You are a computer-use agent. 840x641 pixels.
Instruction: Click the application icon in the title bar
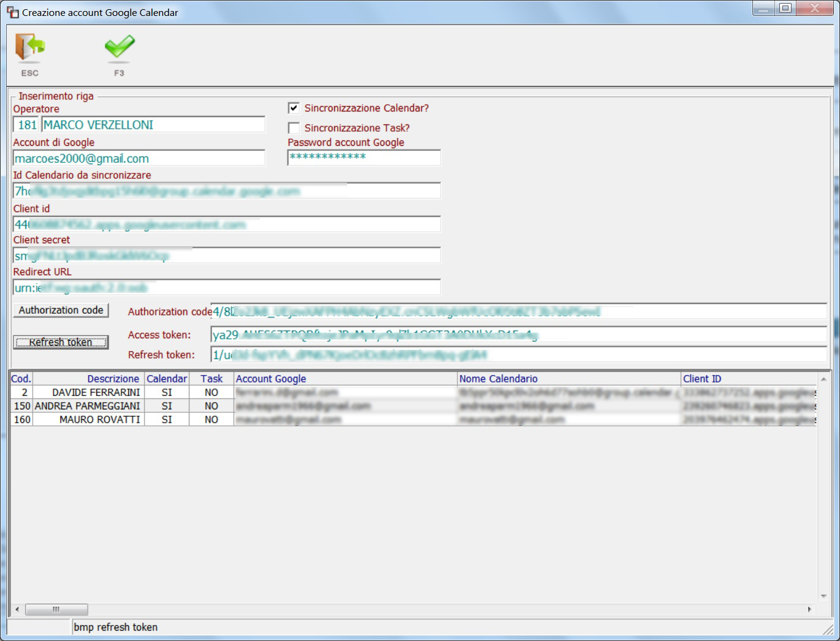coord(12,12)
